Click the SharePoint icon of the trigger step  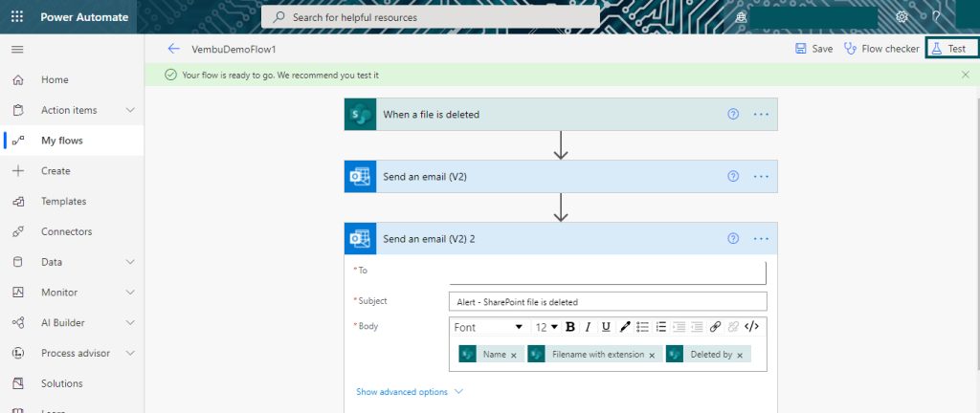(x=360, y=114)
